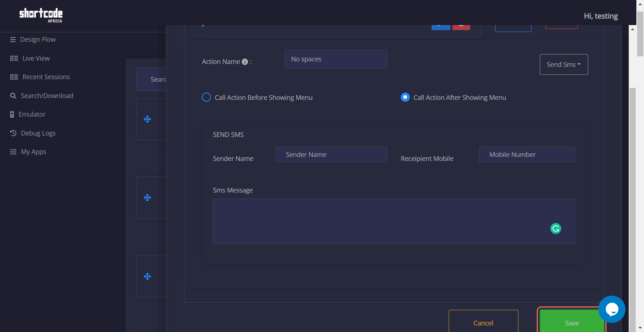644x332 pixels.
Task: Click the browser scrollbar down arrow
Action: (640, 328)
